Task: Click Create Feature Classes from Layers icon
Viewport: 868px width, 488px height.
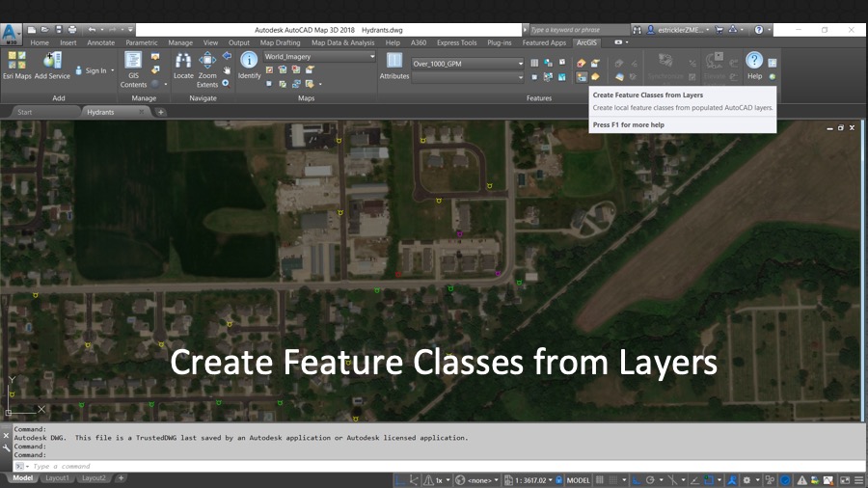Action: coord(582,77)
